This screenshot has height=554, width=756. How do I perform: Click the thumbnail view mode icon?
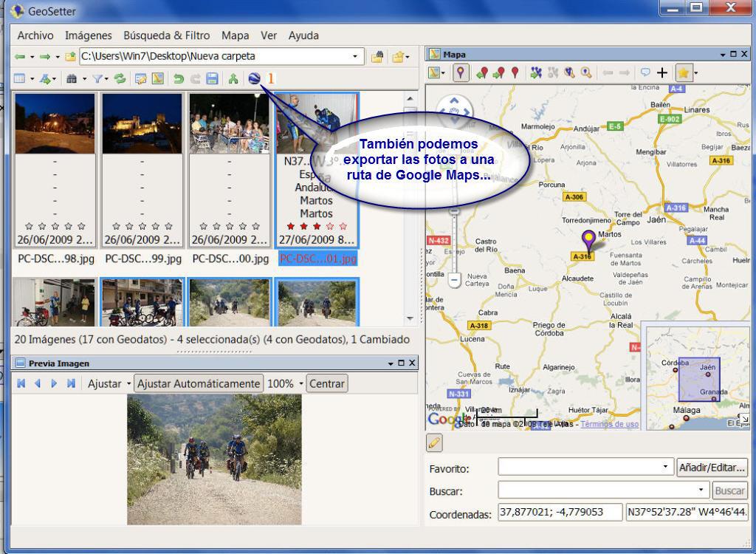20,78
